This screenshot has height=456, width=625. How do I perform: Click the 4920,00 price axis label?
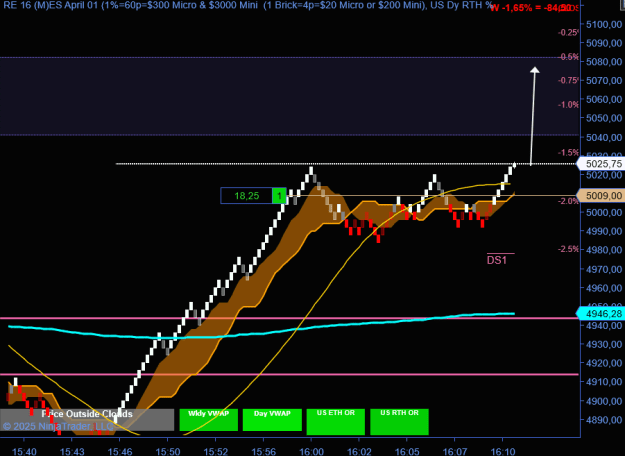pyautogui.click(x=604, y=363)
